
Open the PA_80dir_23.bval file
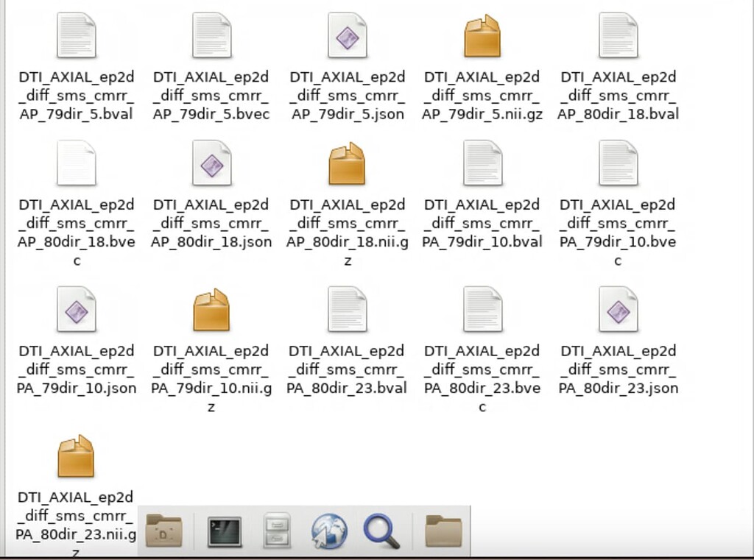point(348,309)
